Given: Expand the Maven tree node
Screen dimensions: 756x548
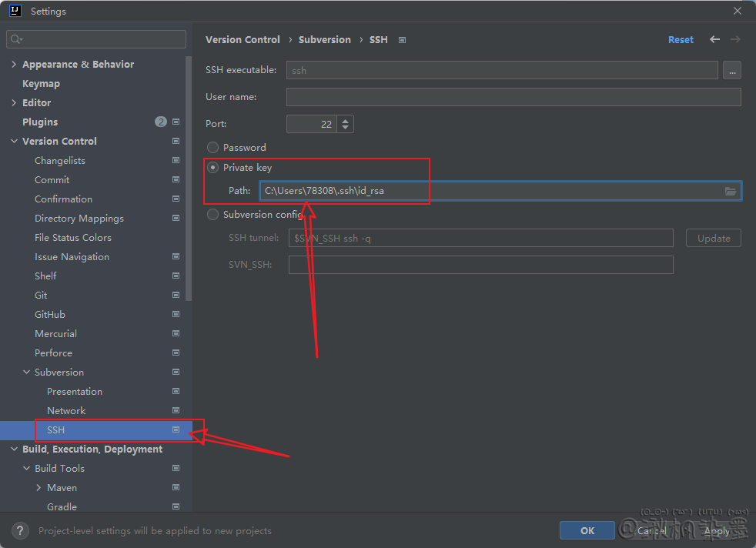Looking at the screenshot, I should 38,487.
